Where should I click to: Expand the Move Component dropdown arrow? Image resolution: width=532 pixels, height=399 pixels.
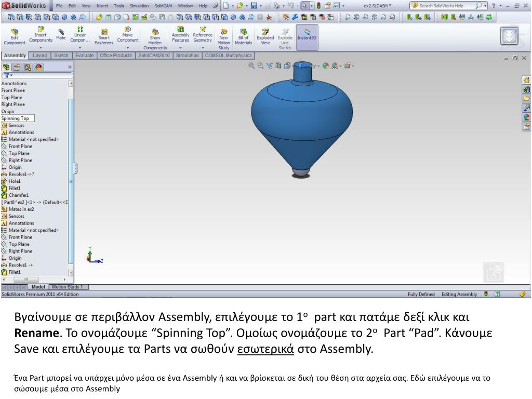tap(128, 48)
